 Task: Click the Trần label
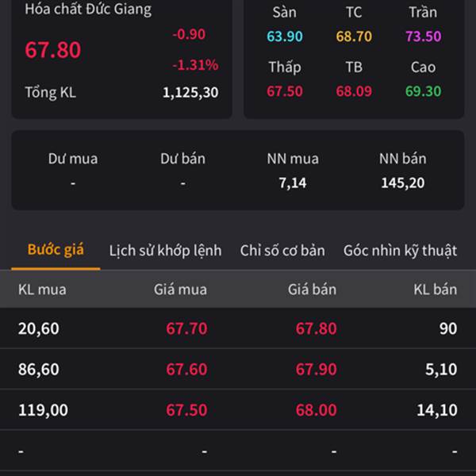423,13
